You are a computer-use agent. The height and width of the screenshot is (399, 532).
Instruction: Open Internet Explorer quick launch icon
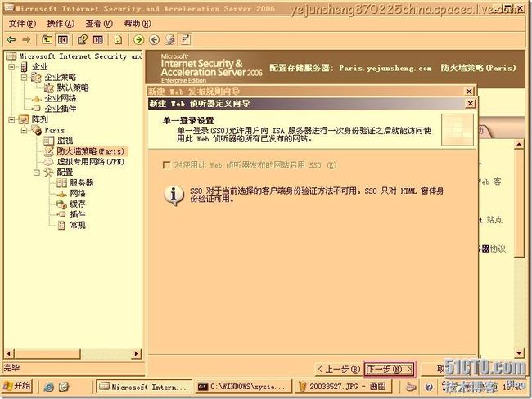click(x=49, y=387)
